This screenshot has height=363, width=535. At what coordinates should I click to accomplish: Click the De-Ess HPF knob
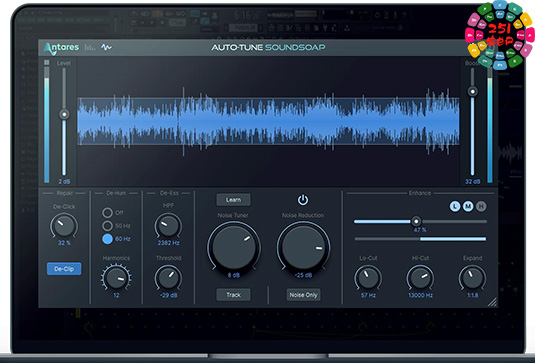(x=169, y=226)
